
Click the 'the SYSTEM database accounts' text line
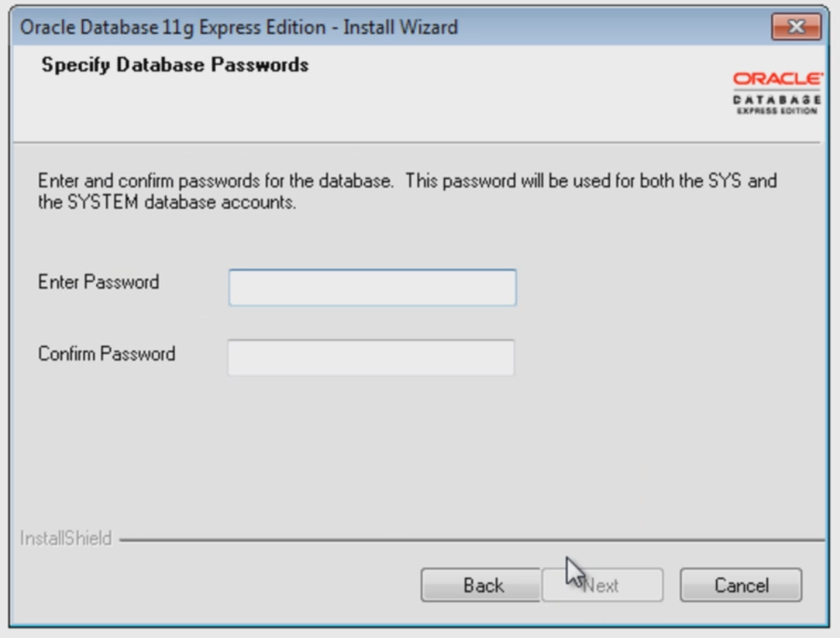167,203
